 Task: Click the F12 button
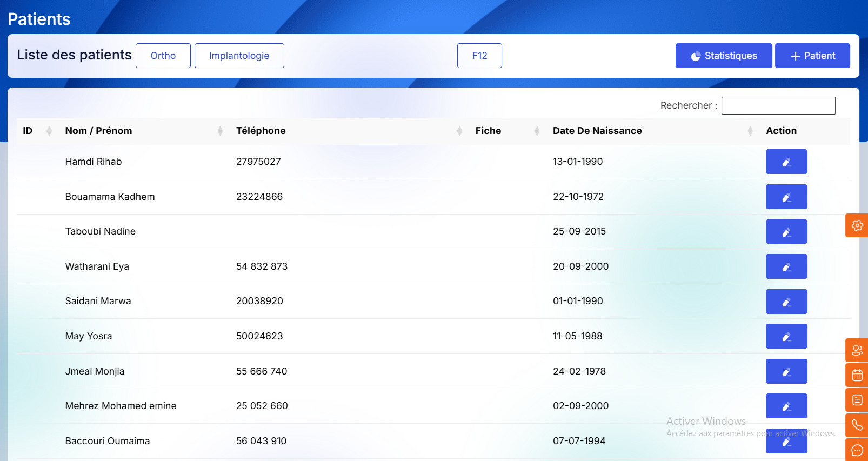click(479, 56)
